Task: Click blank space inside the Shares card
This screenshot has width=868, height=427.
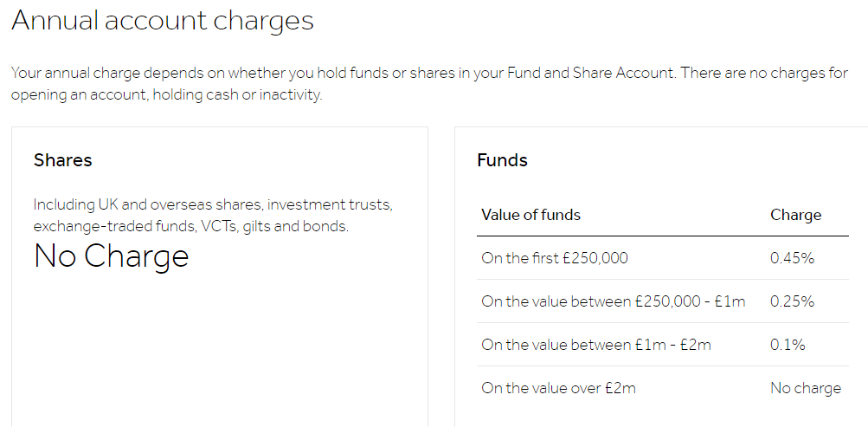Action: (219, 346)
